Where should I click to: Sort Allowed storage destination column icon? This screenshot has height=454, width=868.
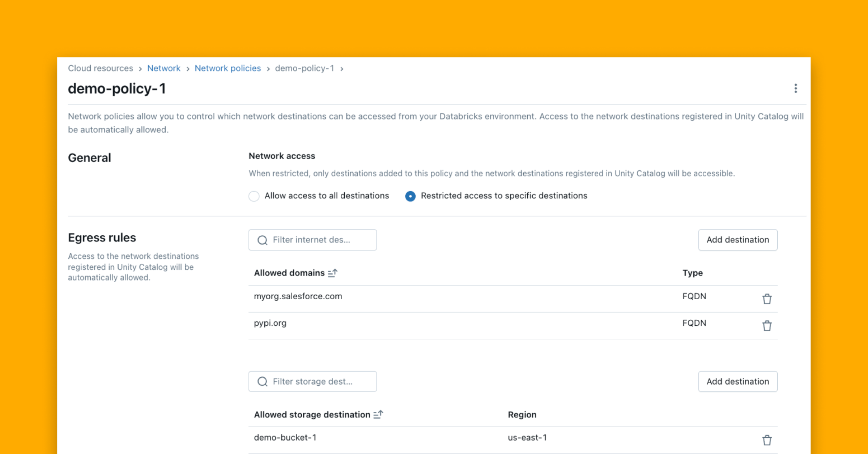click(378, 415)
